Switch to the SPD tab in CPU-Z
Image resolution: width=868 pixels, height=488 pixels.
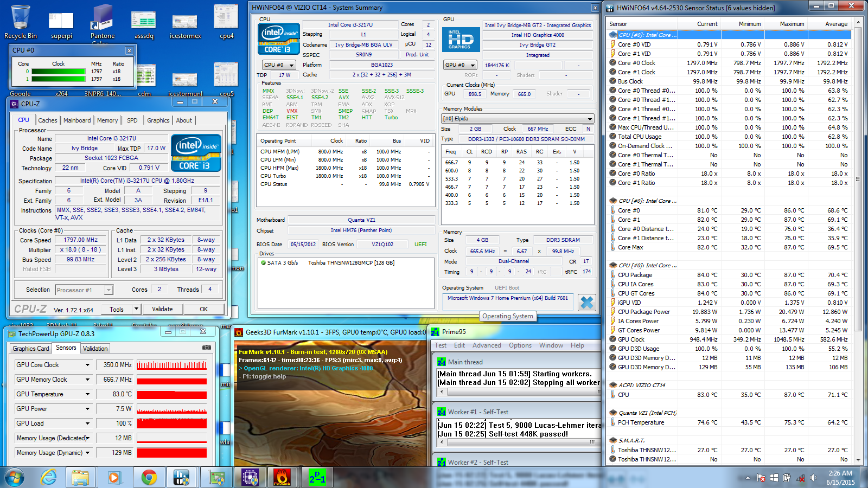(132, 120)
